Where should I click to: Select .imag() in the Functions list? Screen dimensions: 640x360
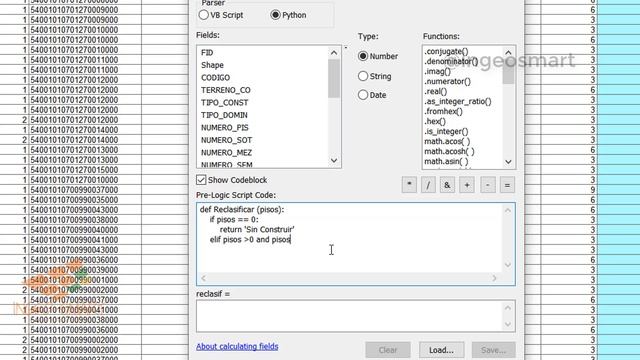click(438, 71)
